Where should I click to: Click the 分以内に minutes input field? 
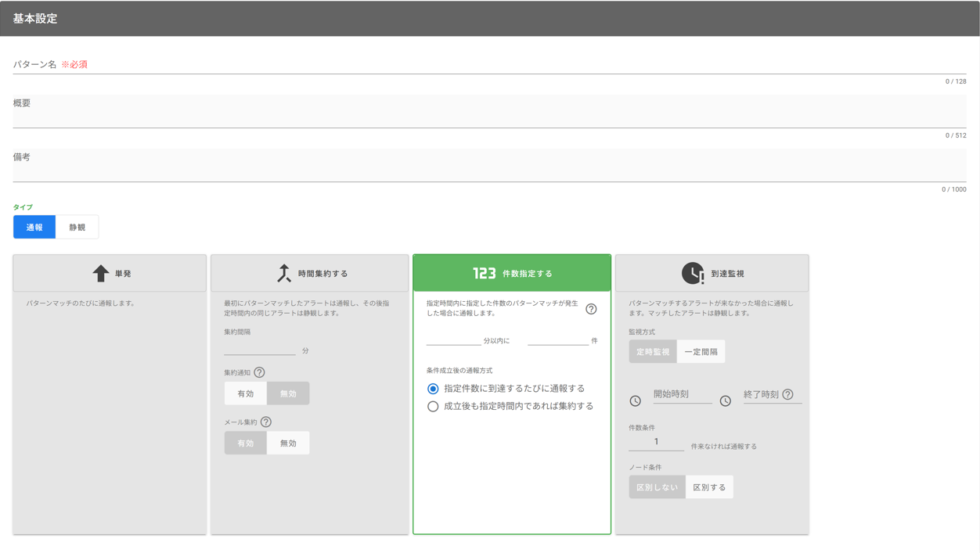(x=453, y=339)
